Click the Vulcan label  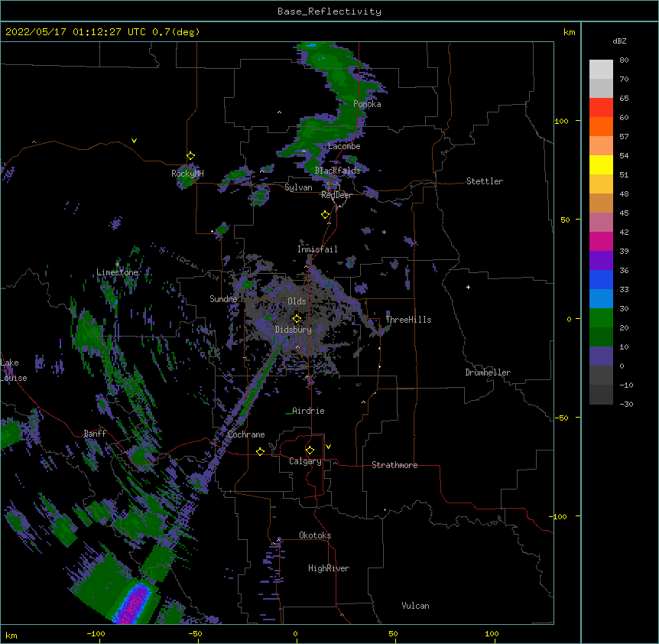coord(415,606)
